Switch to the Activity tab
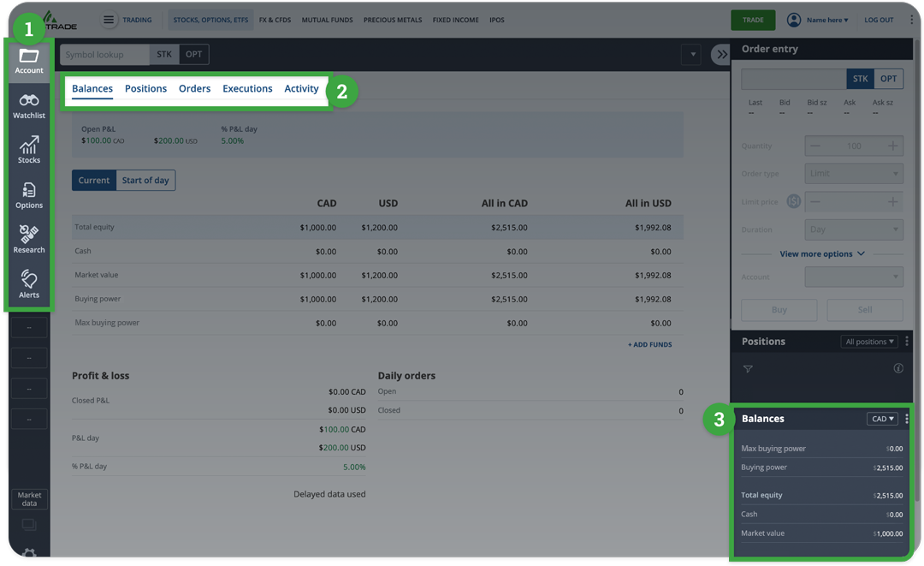 coord(301,88)
